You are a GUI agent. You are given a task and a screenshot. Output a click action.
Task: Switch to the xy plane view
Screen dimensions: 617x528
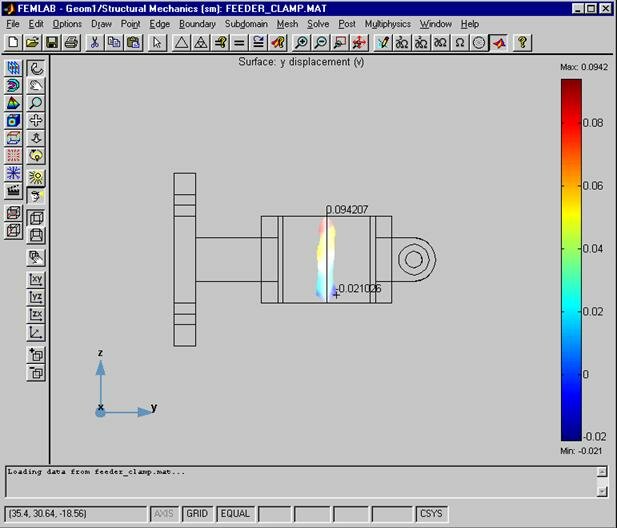coord(36,280)
